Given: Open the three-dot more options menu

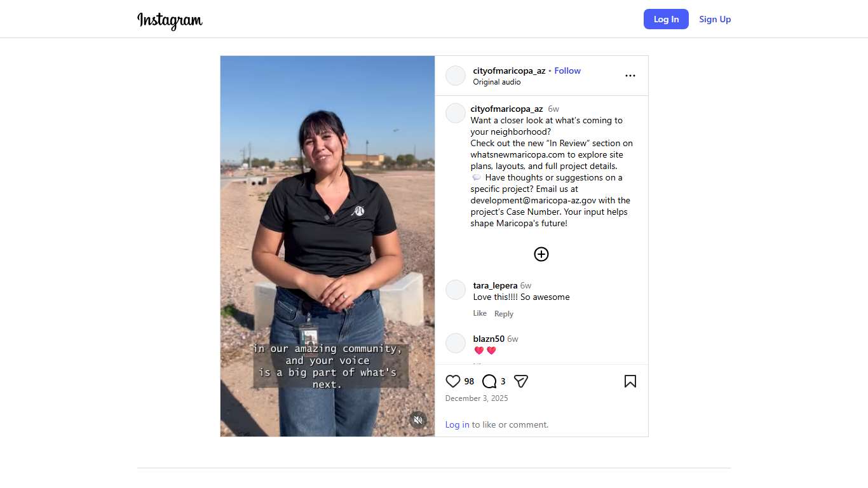Looking at the screenshot, I should (x=630, y=76).
